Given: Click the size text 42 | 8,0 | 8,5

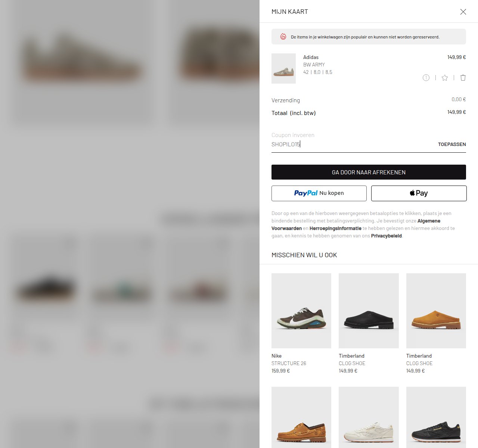Looking at the screenshot, I should pos(318,72).
